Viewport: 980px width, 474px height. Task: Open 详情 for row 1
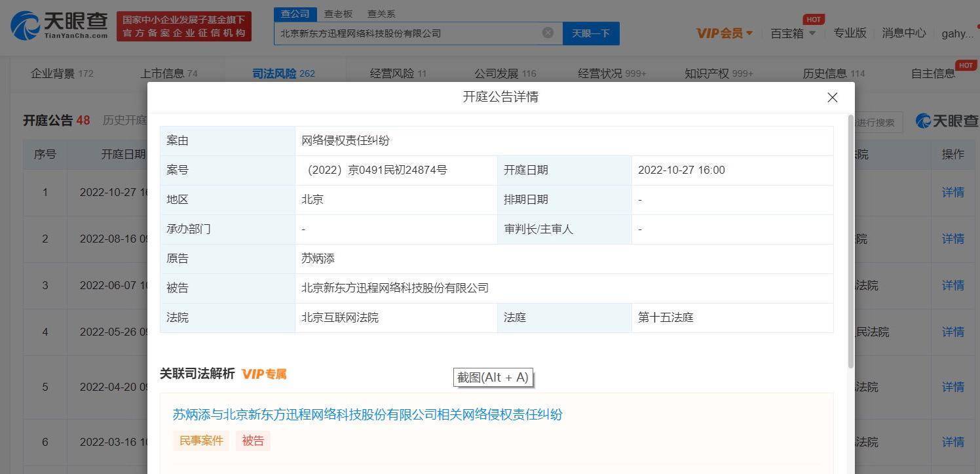[x=953, y=193]
